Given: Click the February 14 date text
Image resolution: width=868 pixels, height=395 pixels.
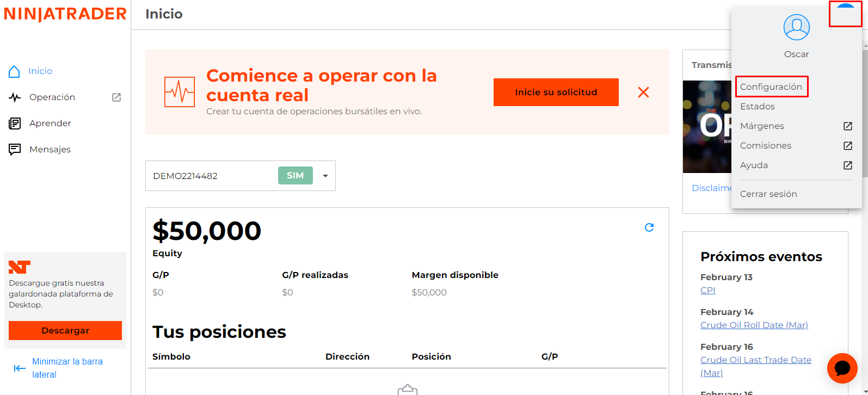Looking at the screenshot, I should 727,312.
